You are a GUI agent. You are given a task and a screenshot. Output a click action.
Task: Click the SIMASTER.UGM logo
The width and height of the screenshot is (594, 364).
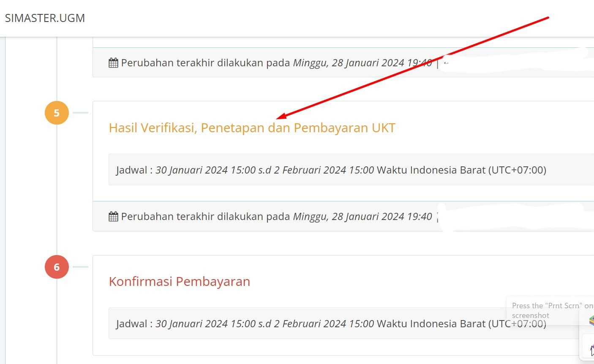pyautogui.click(x=44, y=18)
